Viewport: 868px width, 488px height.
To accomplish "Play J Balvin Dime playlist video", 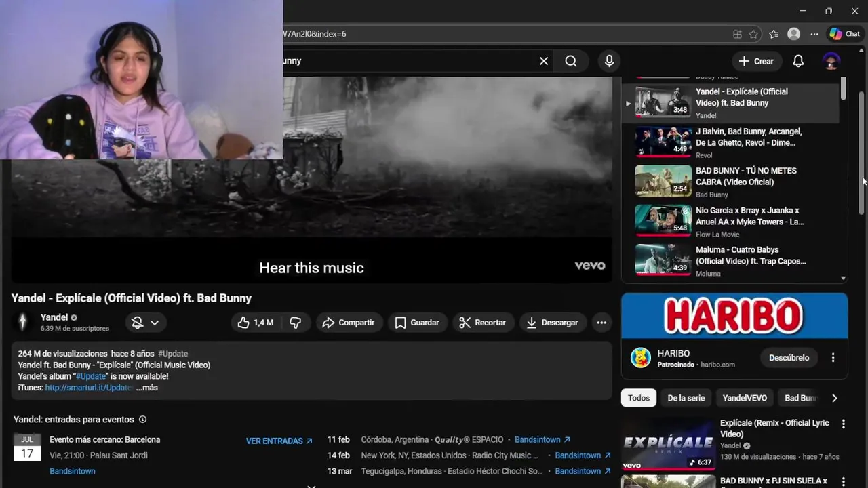I will coord(730,142).
